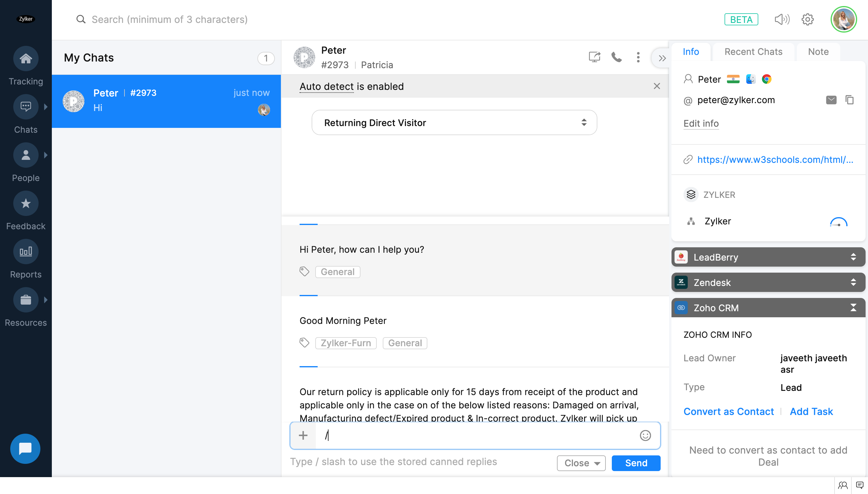The image size is (868, 494).
Task: Click the phone call icon
Action: click(616, 57)
